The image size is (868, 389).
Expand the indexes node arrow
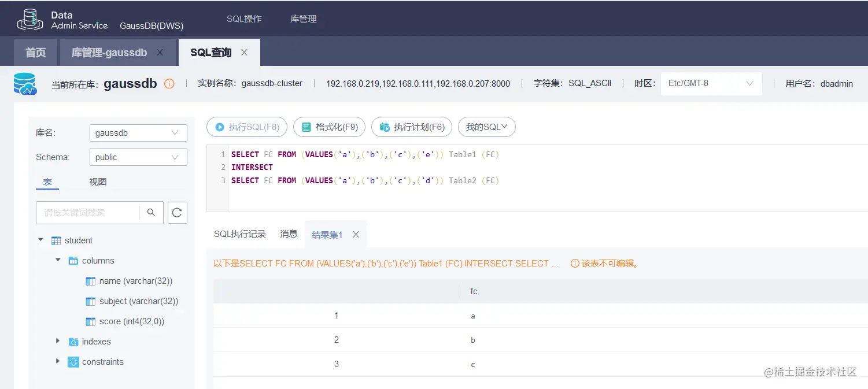pyautogui.click(x=57, y=341)
